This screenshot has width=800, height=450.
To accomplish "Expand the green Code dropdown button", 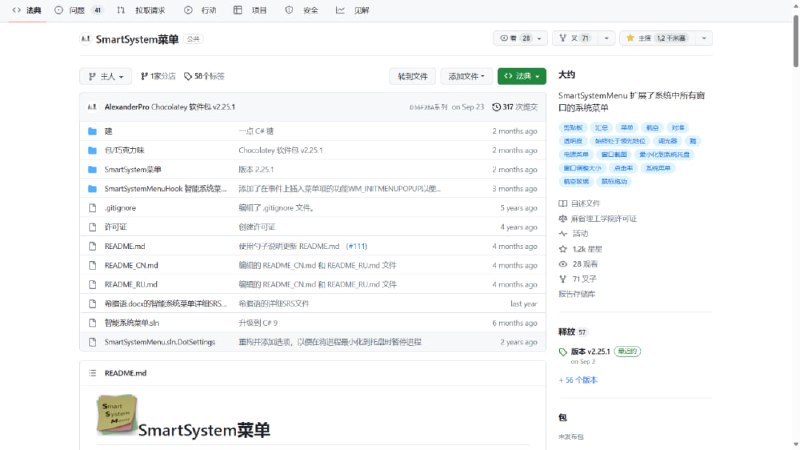I will (522, 76).
